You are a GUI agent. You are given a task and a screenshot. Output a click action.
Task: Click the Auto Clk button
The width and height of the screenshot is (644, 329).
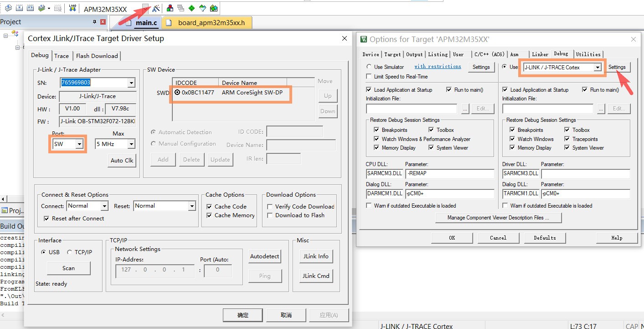pyautogui.click(x=122, y=161)
